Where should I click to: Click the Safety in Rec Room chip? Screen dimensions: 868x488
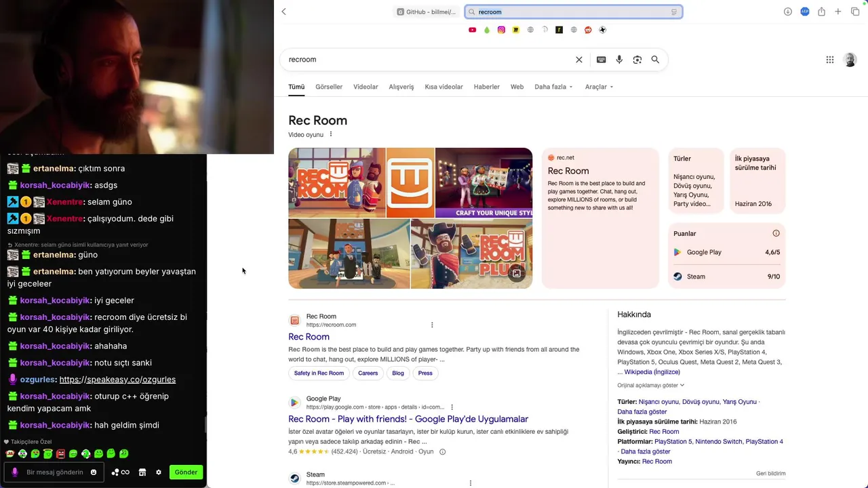tap(319, 373)
